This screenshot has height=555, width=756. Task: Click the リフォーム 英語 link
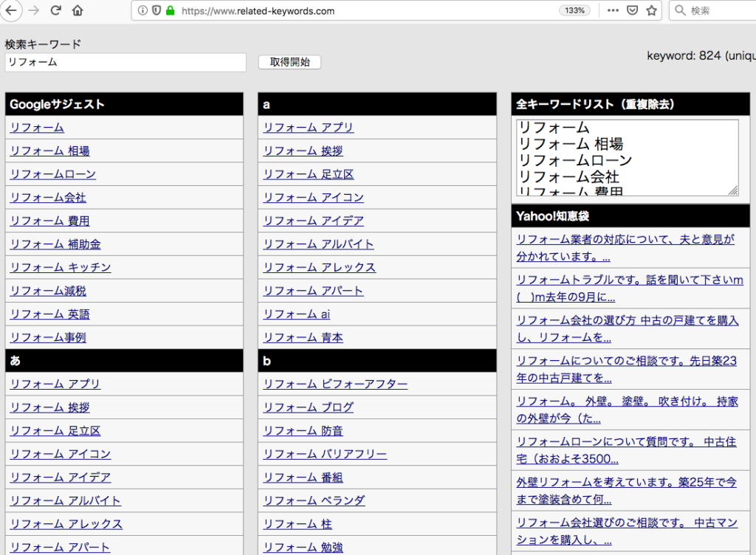tap(50, 314)
